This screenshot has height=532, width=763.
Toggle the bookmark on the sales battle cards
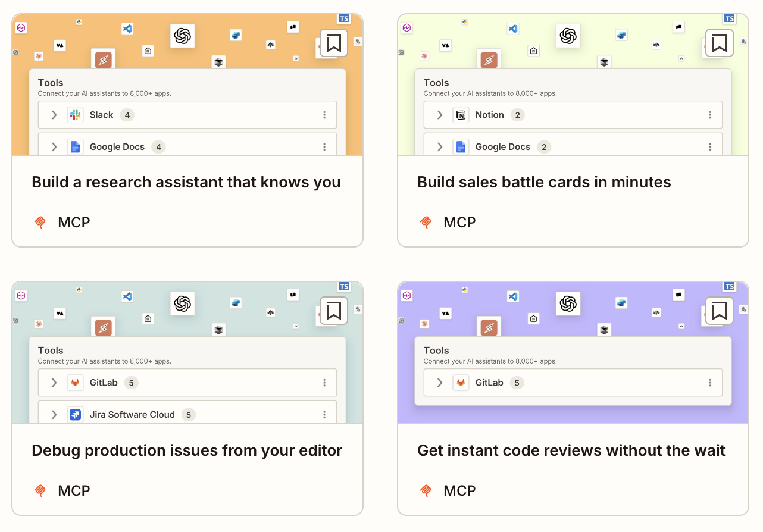tap(718, 43)
